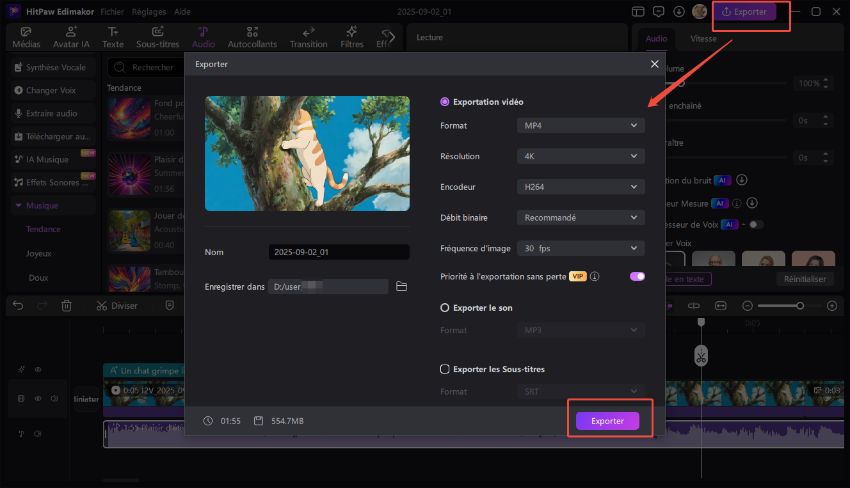This screenshot has height=488, width=850.
Task: Select the Exporter le son radio option
Action: point(445,308)
